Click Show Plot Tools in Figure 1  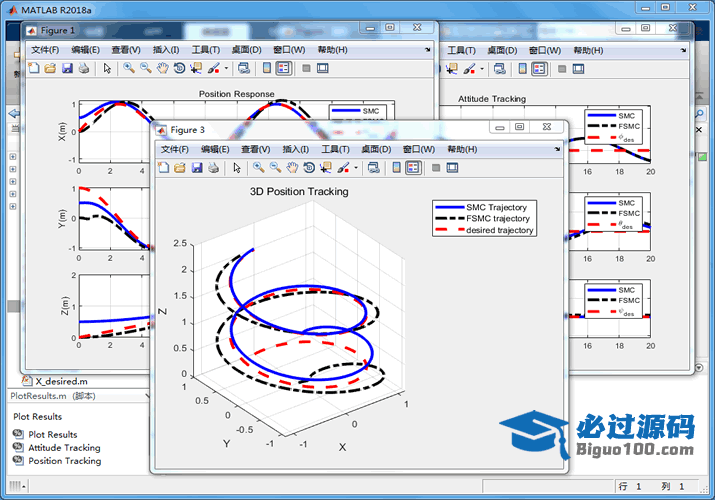pyautogui.click(x=323, y=68)
